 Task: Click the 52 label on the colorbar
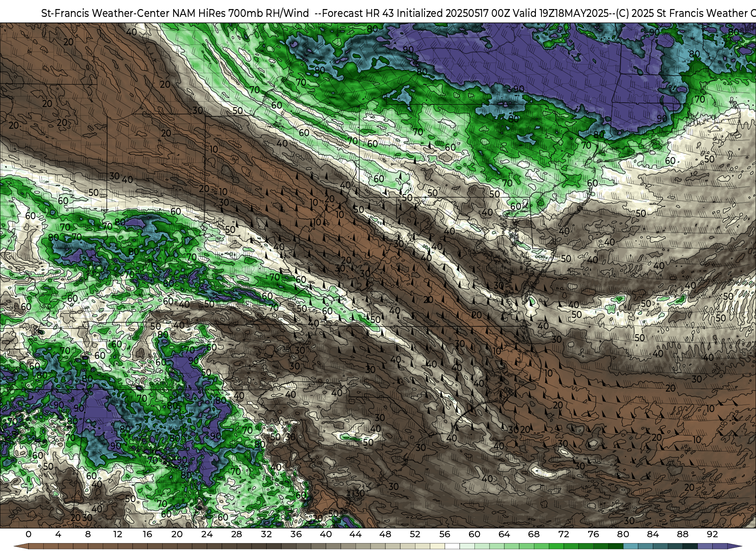(415, 534)
